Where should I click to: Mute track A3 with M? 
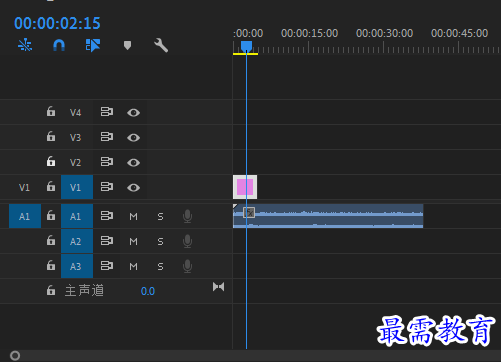133,267
